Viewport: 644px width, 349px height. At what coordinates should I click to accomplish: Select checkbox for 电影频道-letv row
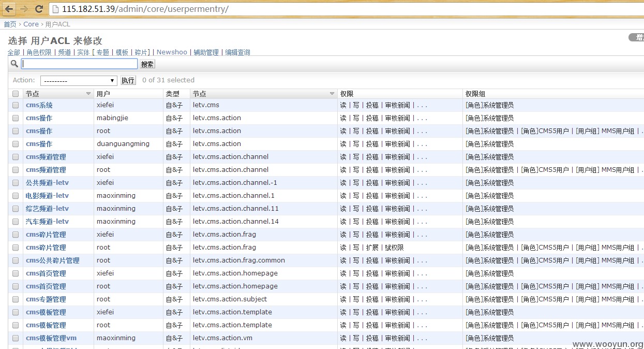click(x=16, y=196)
